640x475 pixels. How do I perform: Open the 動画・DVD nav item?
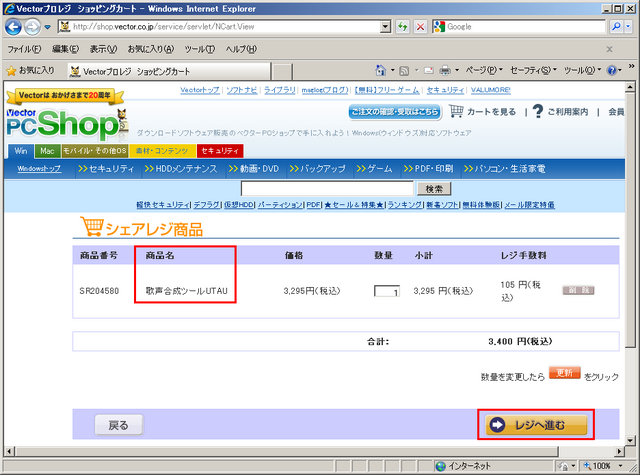254,169
